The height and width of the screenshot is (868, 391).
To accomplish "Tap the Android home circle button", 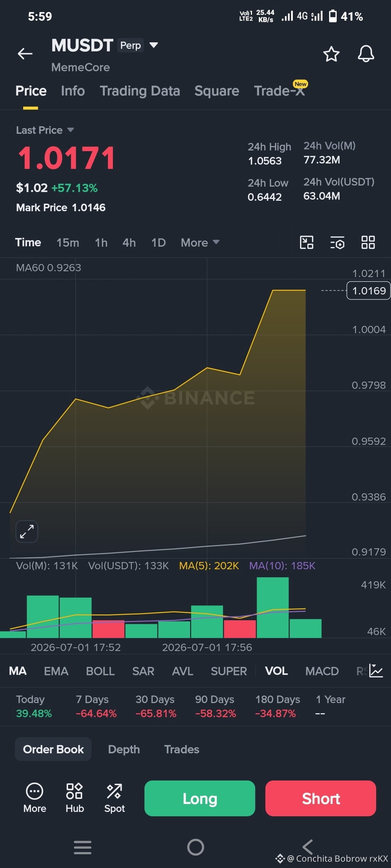I will click(195, 847).
